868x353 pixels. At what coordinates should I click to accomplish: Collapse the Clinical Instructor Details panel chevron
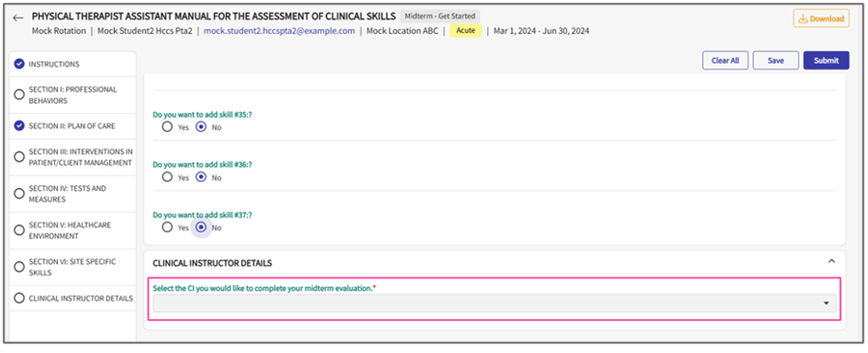831,262
